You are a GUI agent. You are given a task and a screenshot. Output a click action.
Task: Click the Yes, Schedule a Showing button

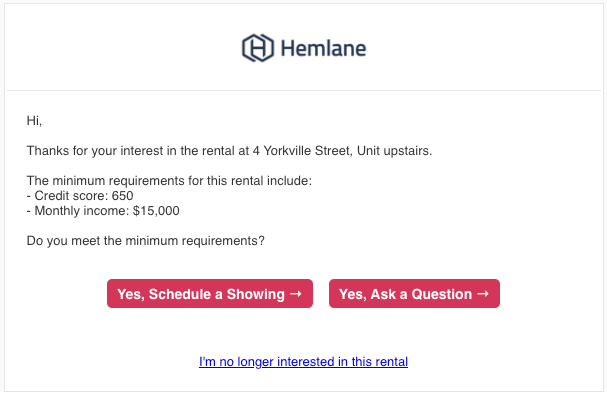(210, 294)
